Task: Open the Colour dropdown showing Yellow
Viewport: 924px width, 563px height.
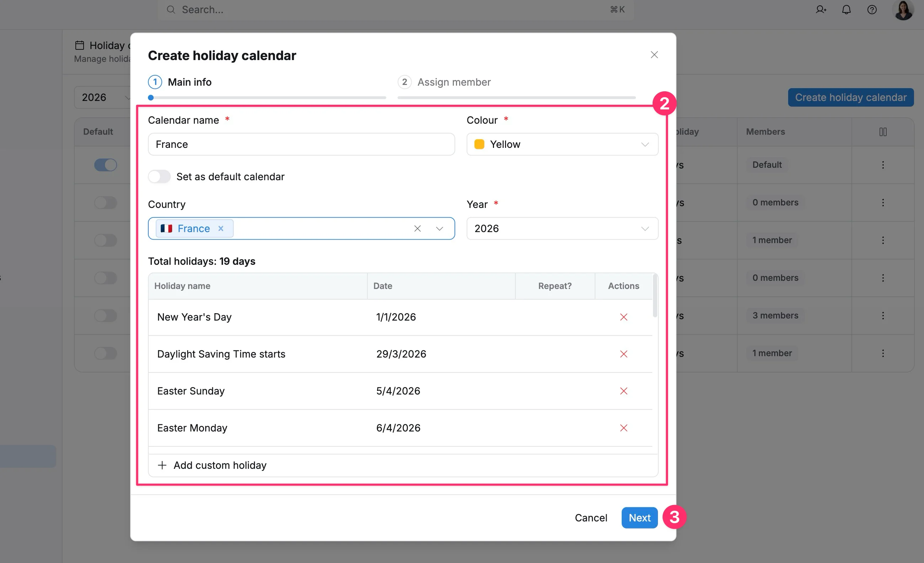Action: (x=562, y=144)
